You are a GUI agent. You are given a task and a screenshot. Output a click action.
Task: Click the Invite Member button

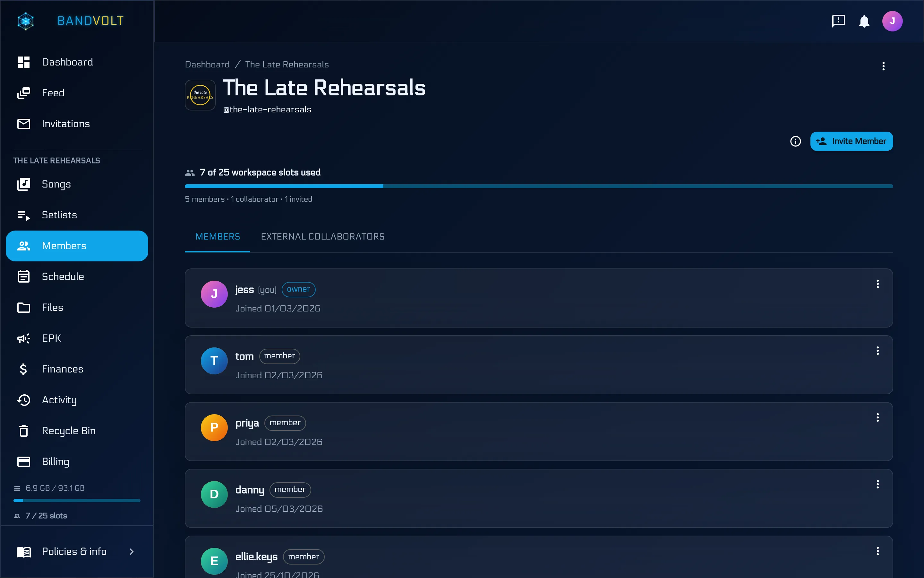(851, 141)
